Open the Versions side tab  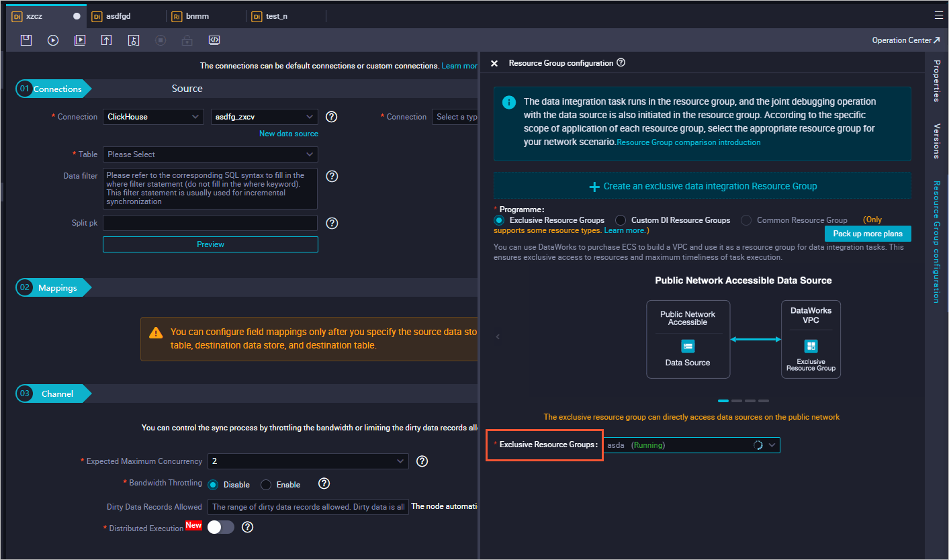(936, 141)
